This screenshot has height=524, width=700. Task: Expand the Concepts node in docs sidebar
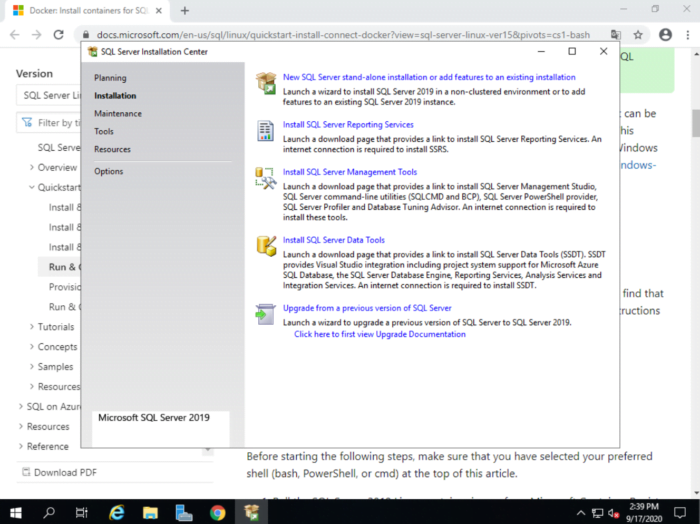pos(32,347)
